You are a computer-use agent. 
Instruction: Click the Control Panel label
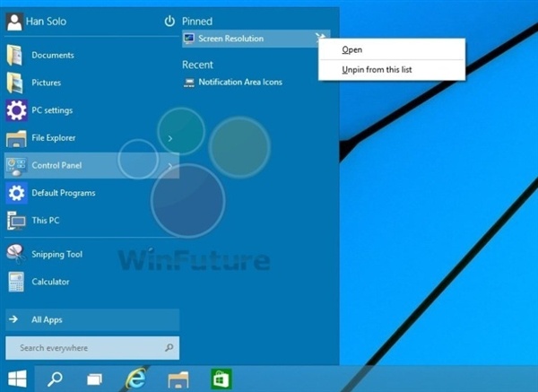click(56, 165)
